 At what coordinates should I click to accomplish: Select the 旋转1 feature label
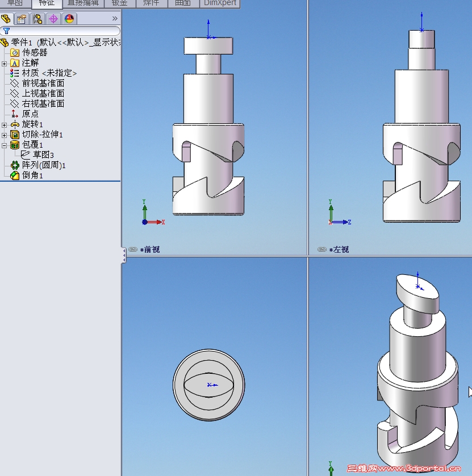[32, 124]
